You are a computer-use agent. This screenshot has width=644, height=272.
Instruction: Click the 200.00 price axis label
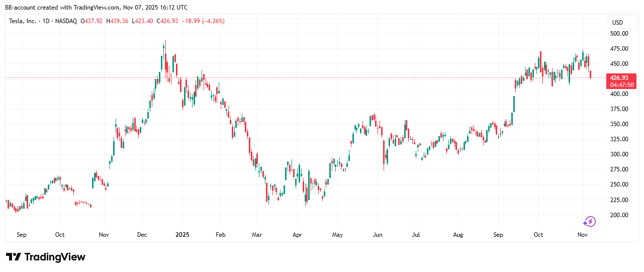pos(619,215)
